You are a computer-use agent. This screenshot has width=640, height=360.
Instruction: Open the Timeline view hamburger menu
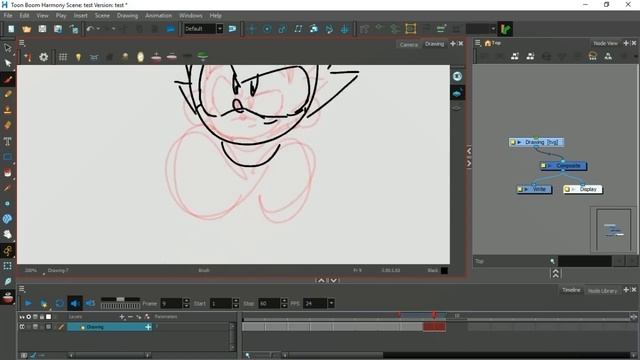pos(22,289)
